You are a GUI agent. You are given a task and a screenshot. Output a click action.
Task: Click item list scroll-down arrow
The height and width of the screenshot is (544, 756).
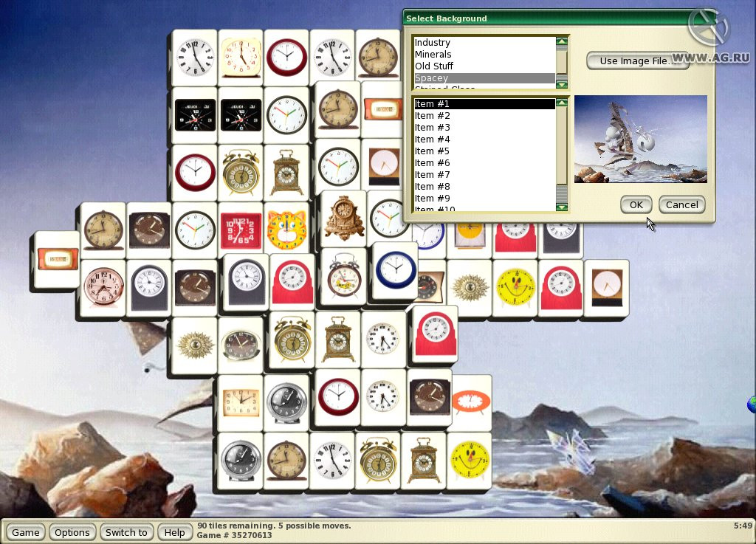click(562, 207)
